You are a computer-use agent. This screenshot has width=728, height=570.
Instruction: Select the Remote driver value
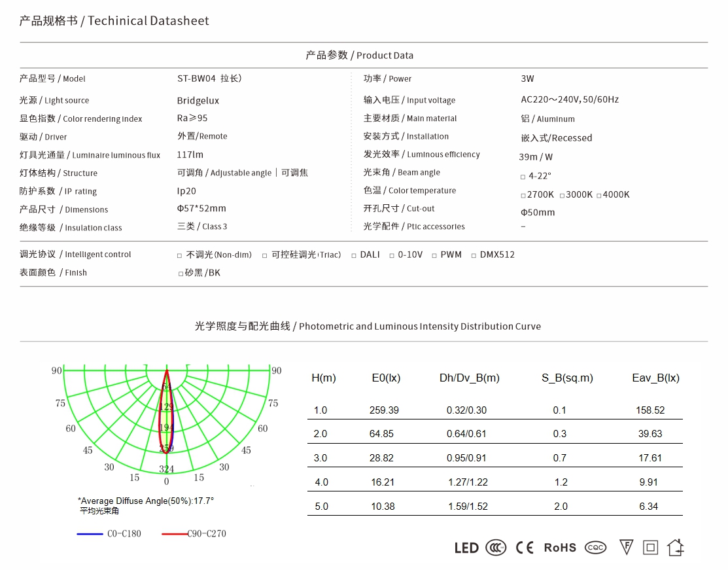202,136
